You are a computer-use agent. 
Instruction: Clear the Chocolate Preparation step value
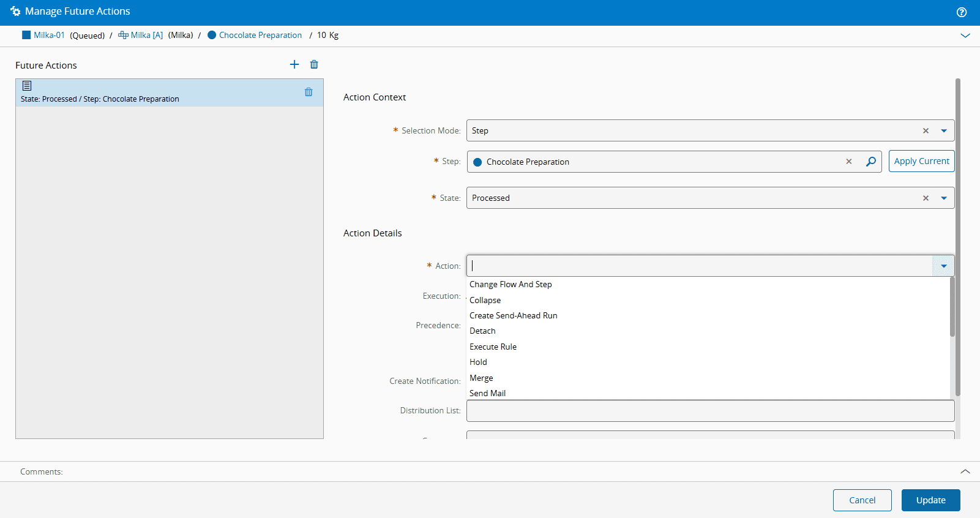pos(849,162)
